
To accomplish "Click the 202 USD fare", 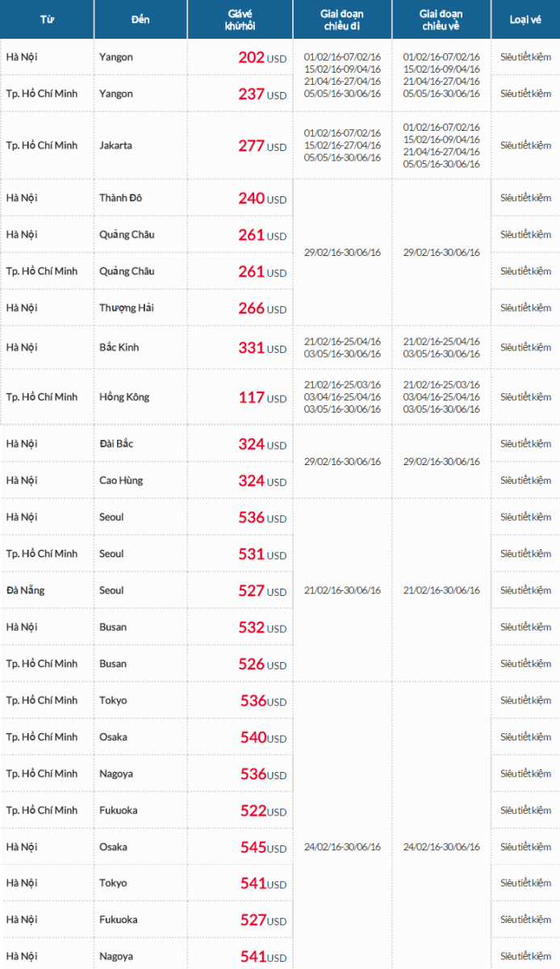I will tap(261, 57).
